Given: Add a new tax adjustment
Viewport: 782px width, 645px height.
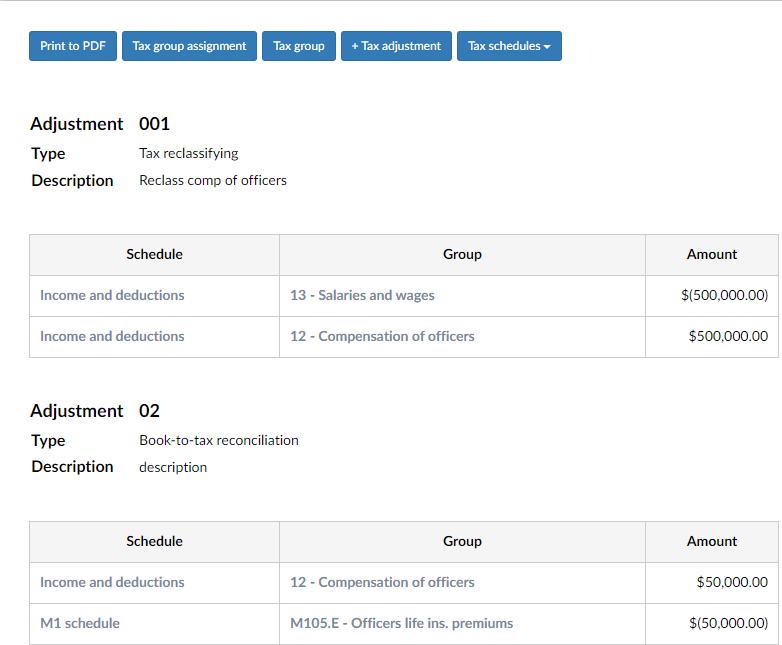Looking at the screenshot, I should pyautogui.click(x=396, y=46).
